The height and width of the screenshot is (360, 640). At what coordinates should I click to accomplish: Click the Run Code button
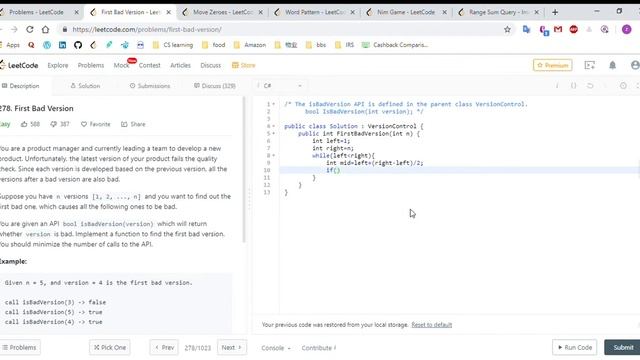pyautogui.click(x=574, y=348)
